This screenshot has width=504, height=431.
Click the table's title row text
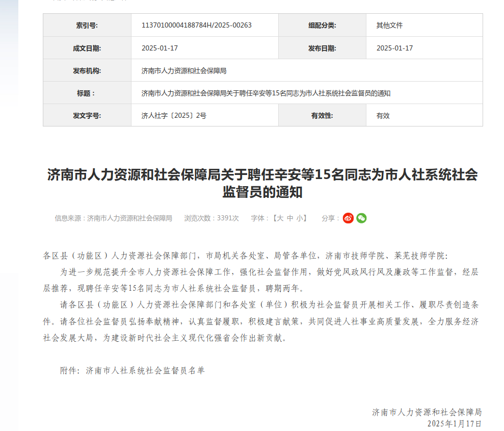tap(266, 93)
